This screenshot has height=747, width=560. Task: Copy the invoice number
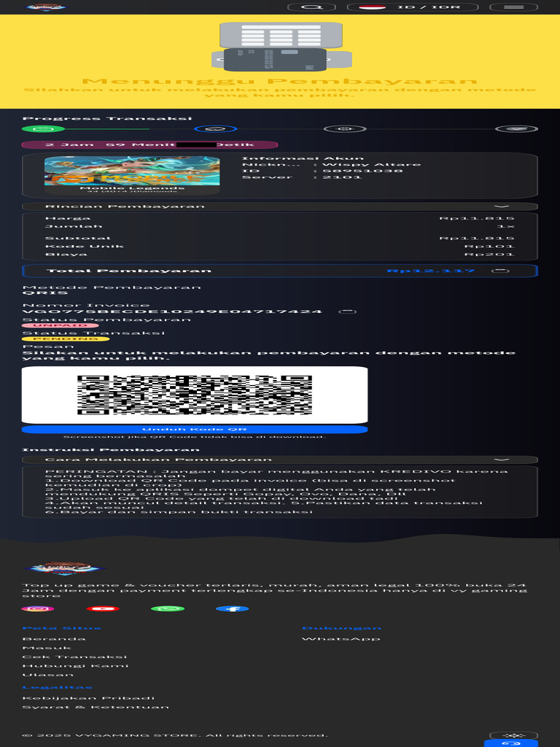(347, 311)
